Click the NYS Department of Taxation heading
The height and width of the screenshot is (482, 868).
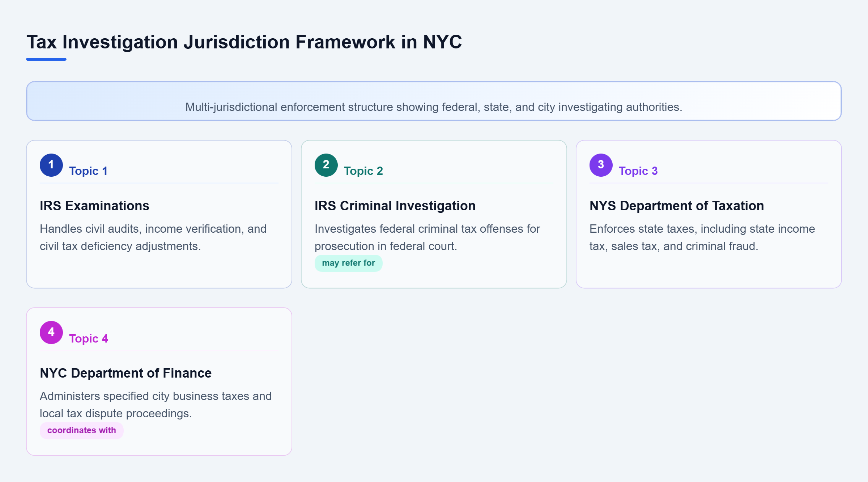tap(677, 206)
